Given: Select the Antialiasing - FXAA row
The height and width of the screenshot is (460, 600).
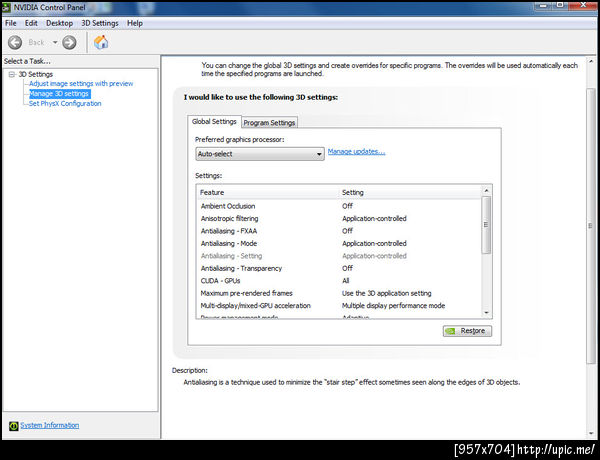Looking at the screenshot, I should point(339,231).
